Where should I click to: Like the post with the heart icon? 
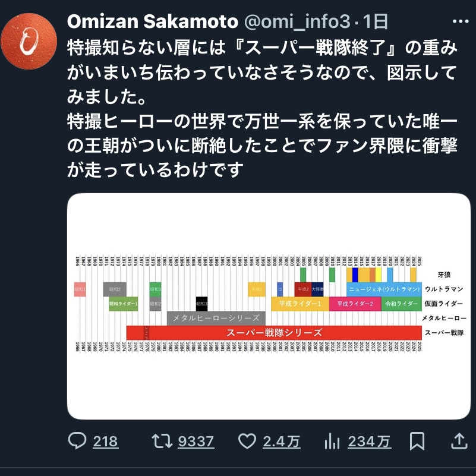(247, 441)
